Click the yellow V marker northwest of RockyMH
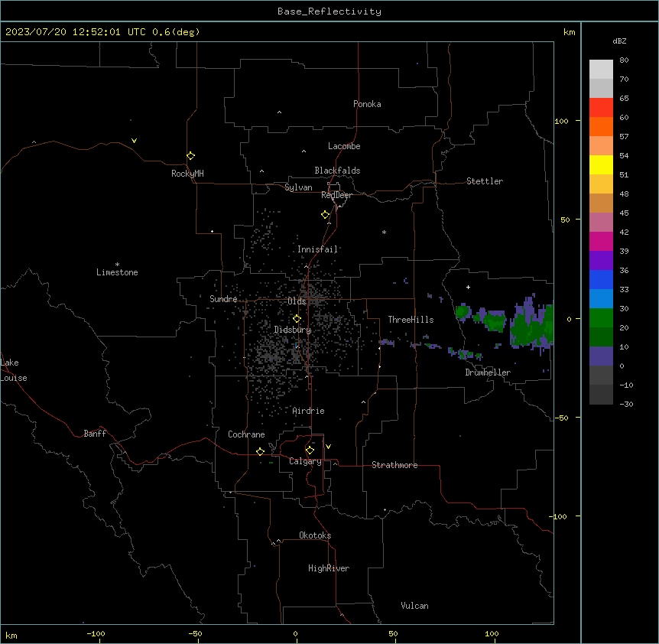This screenshot has width=659, height=644. pyautogui.click(x=134, y=141)
